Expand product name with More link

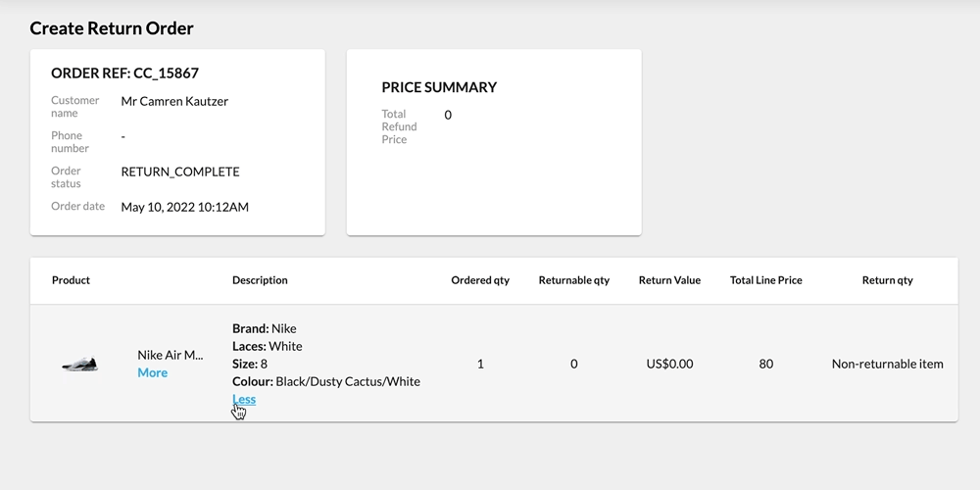tap(152, 372)
